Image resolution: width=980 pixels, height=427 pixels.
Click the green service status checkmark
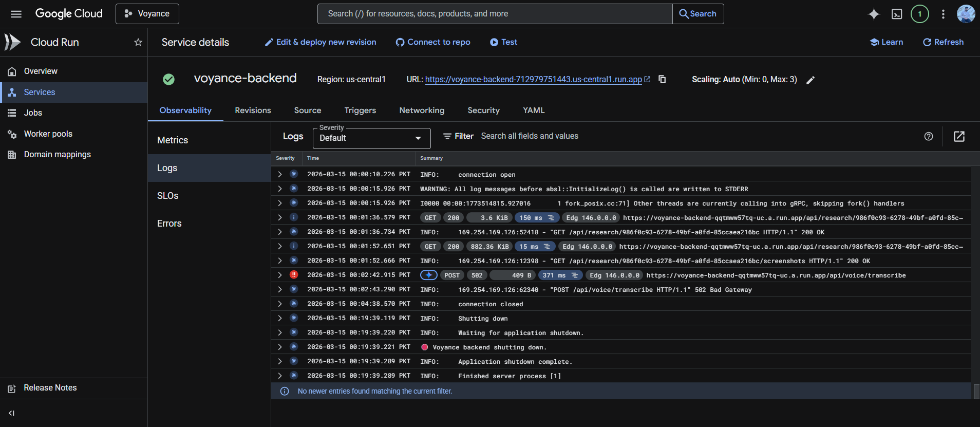pyautogui.click(x=168, y=79)
